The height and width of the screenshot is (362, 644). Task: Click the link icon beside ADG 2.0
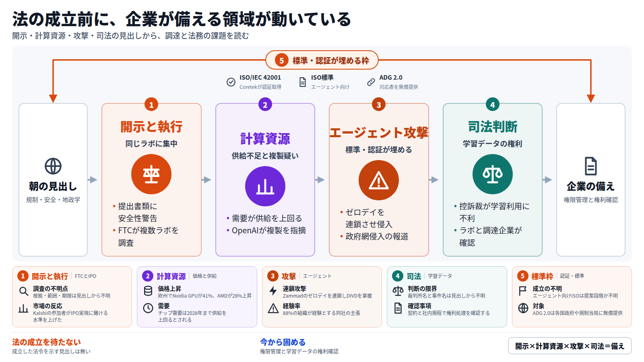point(371,82)
